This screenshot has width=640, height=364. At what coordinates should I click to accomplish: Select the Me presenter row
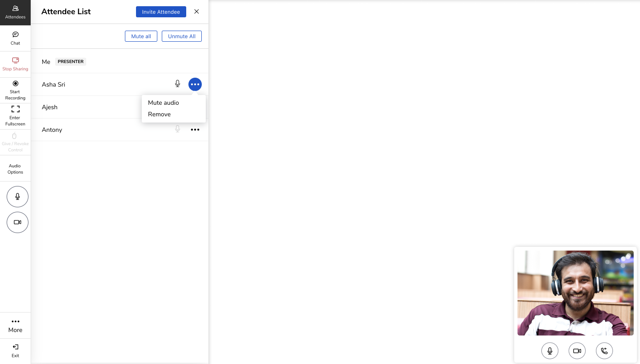pyautogui.click(x=120, y=62)
